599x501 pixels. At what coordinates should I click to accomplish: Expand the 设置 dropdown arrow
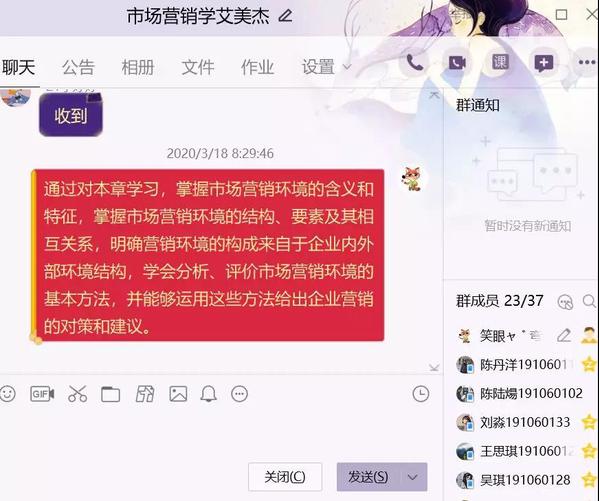(x=347, y=67)
